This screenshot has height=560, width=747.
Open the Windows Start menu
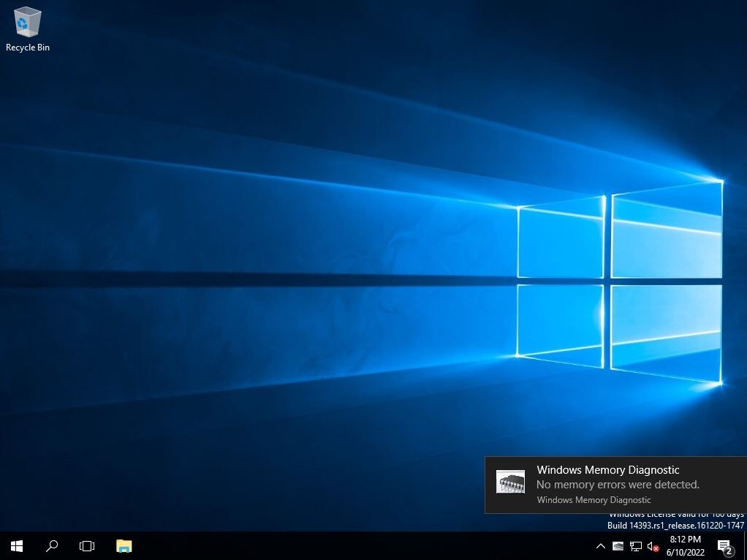[17, 545]
